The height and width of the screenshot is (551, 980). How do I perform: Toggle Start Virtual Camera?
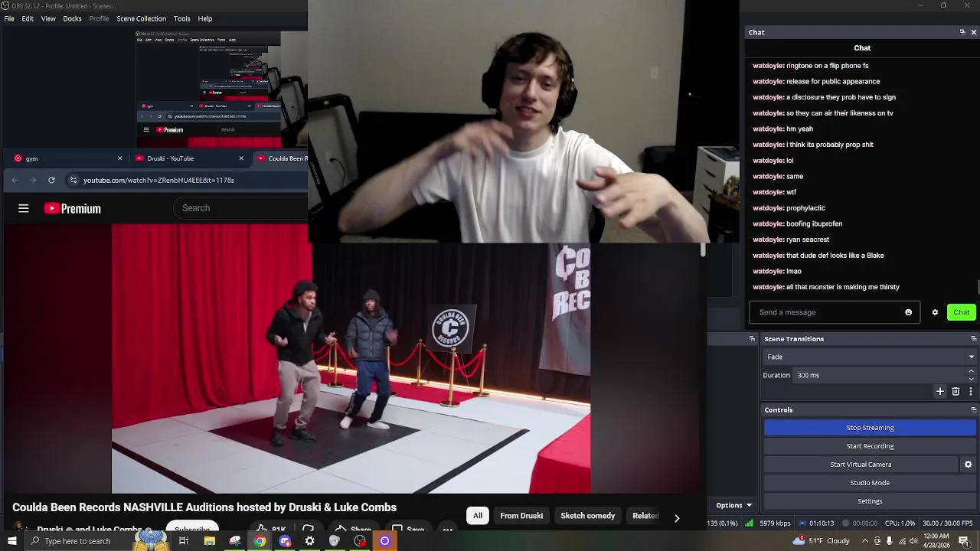pos(861,465)
